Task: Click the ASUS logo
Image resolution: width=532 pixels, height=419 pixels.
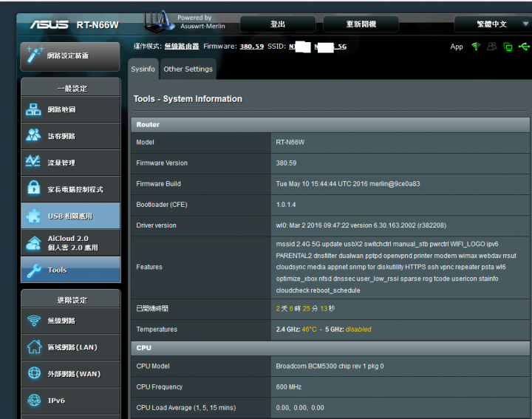Action: coord(50,25)
